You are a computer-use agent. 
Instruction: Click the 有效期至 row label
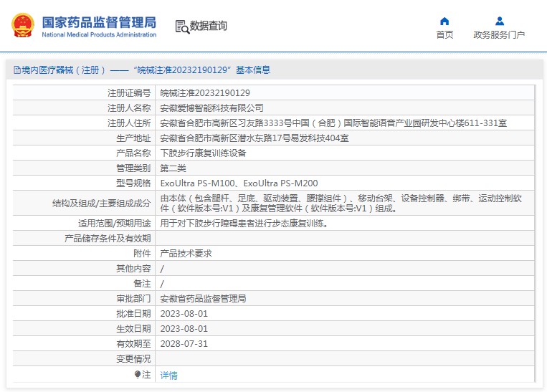pos(133,343)
